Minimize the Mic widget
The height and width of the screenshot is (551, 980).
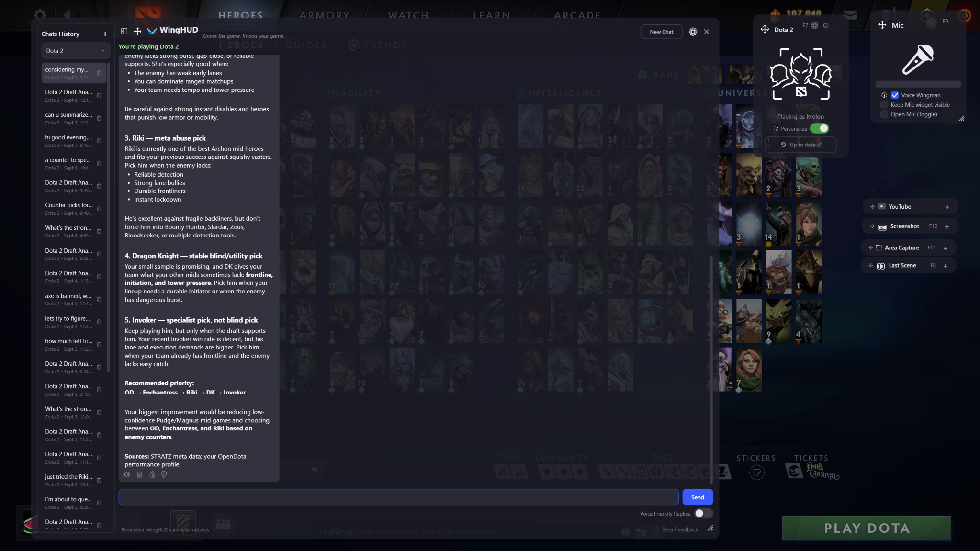tap(955, 22)
